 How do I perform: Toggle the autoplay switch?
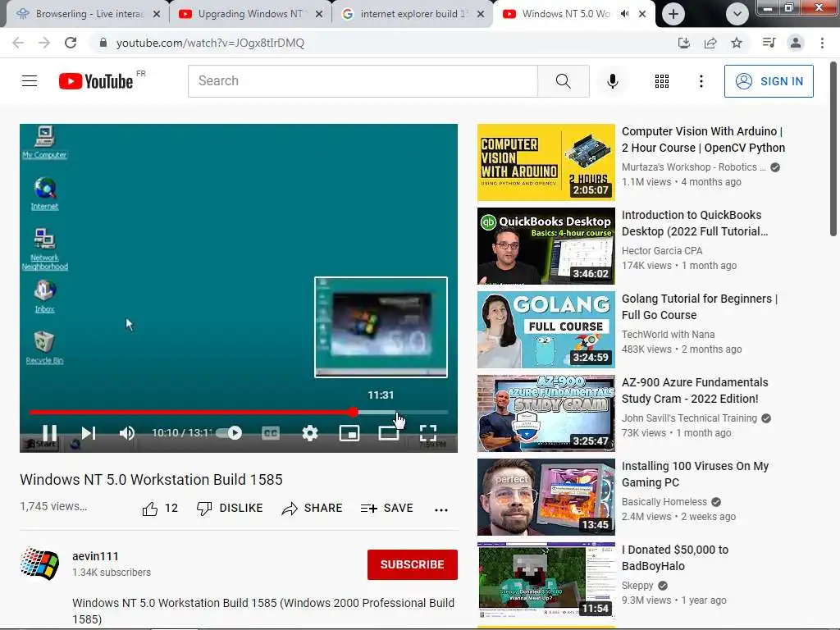pyautogui.click(x=230, y=433)
